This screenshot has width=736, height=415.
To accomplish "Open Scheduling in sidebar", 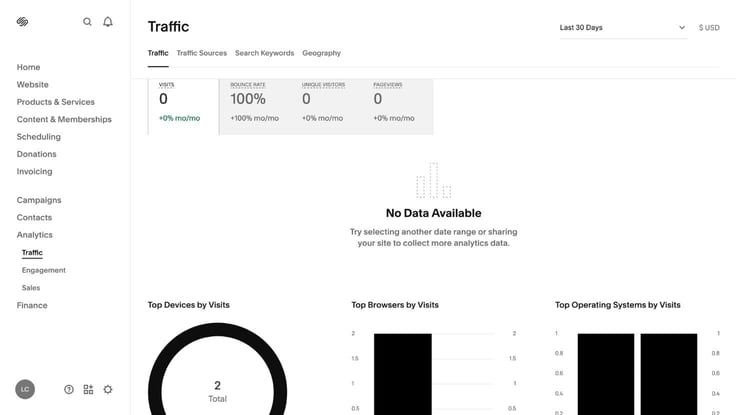I will tap(38, 137).
